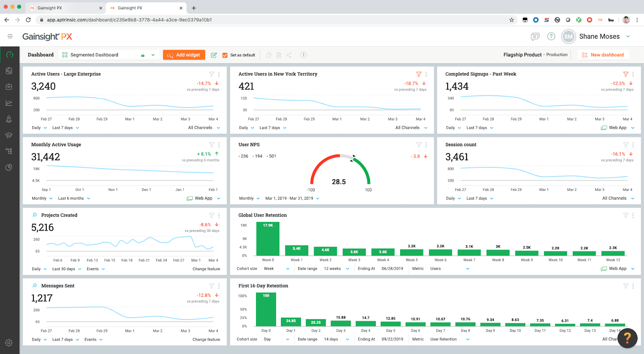Toggle filter on Active Users in New York widget
The width and height of the screenshot is (644, 354).
pos(419,74)
